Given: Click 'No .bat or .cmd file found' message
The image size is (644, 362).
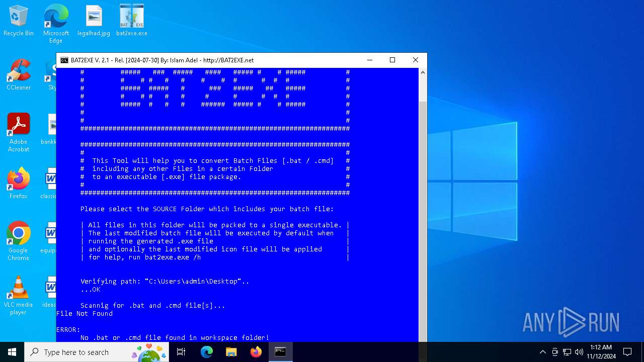Looking at the screenshot, I should [175, 338].
